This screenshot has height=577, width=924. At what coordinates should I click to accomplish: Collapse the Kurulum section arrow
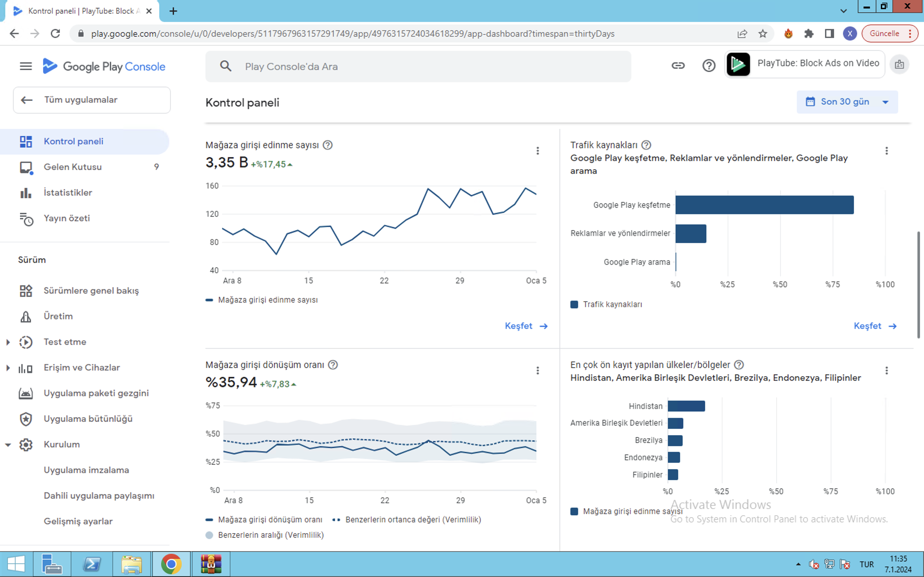8,445
